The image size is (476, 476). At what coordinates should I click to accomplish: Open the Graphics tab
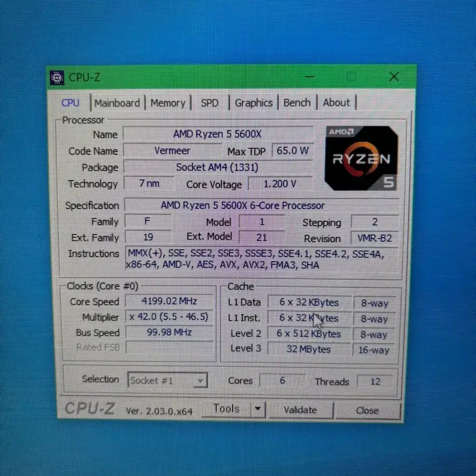point(254,103)
